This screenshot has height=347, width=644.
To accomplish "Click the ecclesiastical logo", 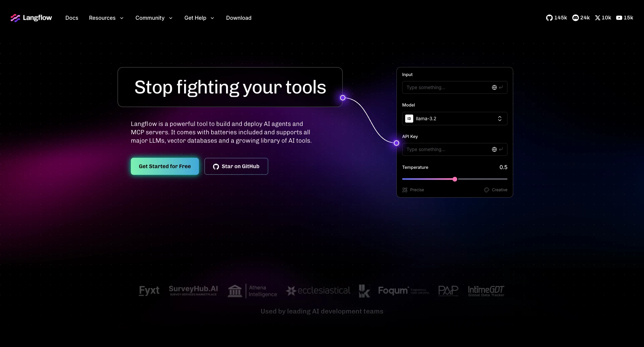I will click(x=318, y=290).
